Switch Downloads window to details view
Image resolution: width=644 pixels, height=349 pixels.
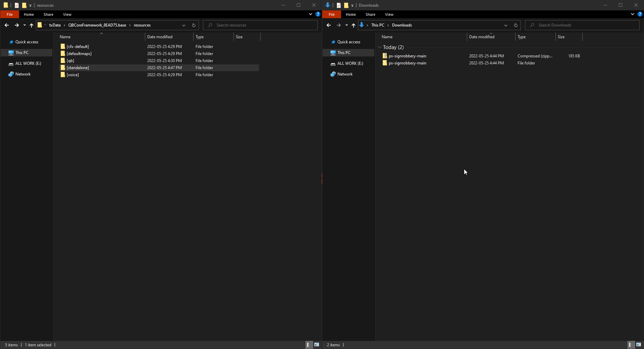(631, 345)
